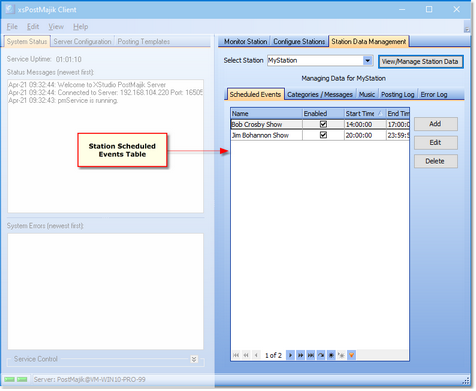
Task: Jump to next page of scheduled events
Action: tap(300, 355)
